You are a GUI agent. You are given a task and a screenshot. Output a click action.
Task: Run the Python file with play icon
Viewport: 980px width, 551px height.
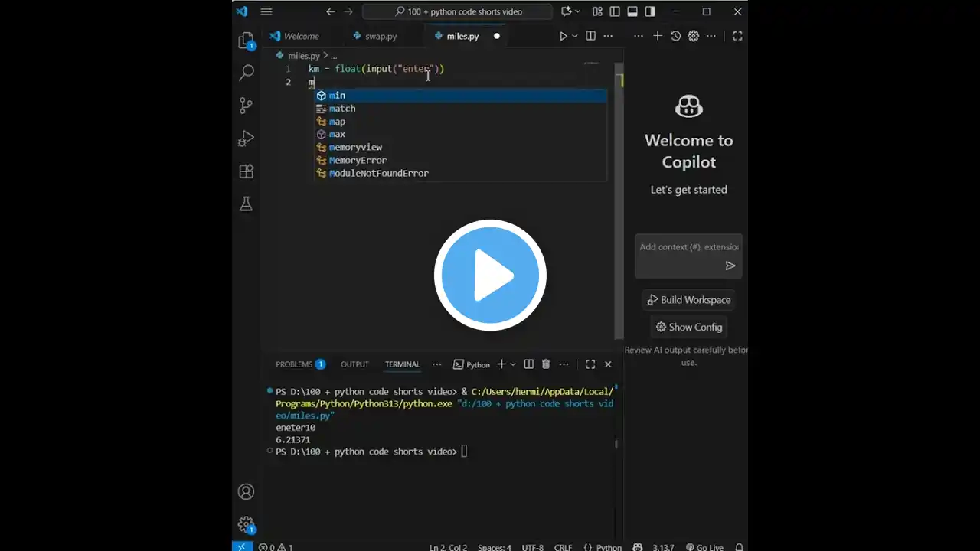[563, 36]
